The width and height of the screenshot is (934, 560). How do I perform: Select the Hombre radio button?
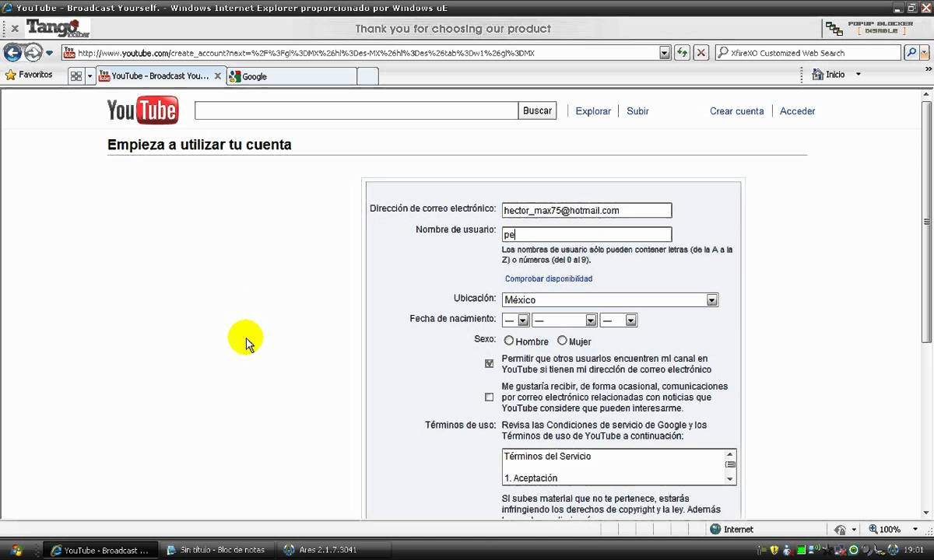coord(509,341)
